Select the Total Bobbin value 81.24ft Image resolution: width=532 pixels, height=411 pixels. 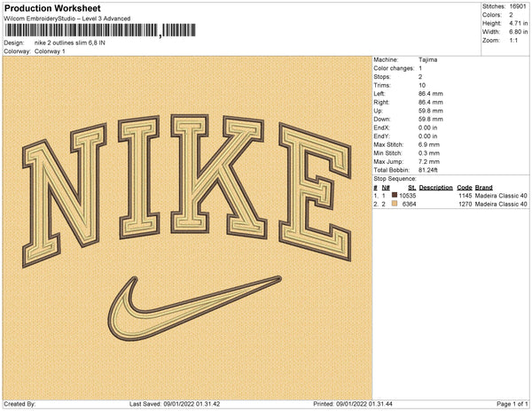pyautogui.click(x=428, y=170)
